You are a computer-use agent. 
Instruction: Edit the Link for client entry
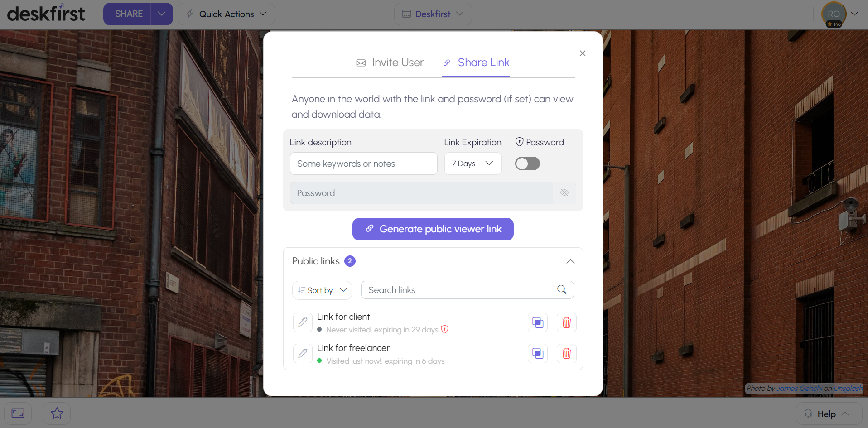coord(303,322)
